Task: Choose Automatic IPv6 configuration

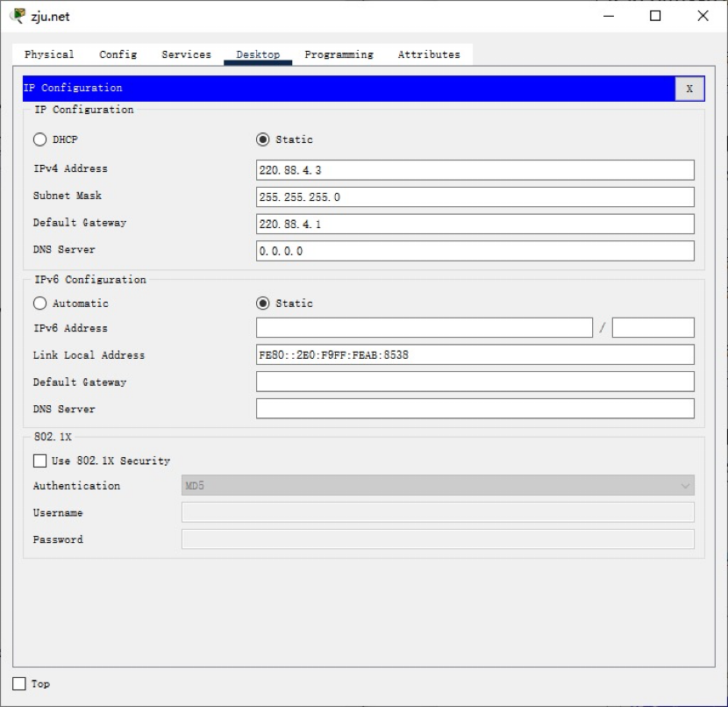Action: click(40, 304)
